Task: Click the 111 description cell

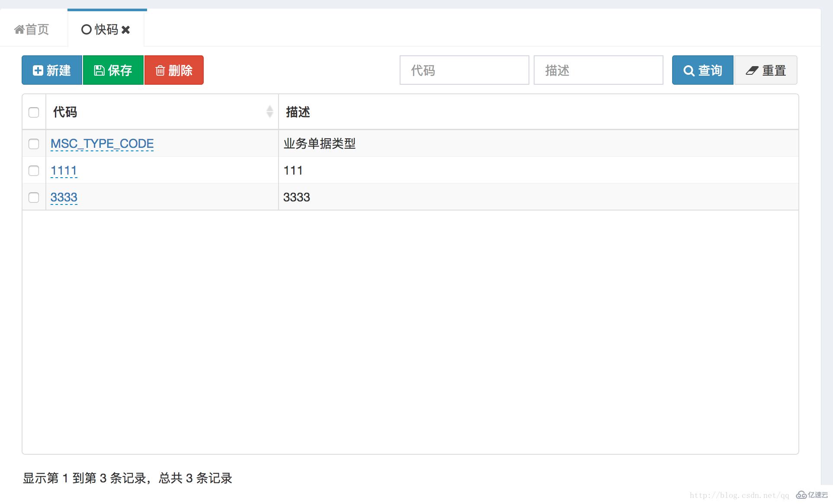Action: point(538,170)
